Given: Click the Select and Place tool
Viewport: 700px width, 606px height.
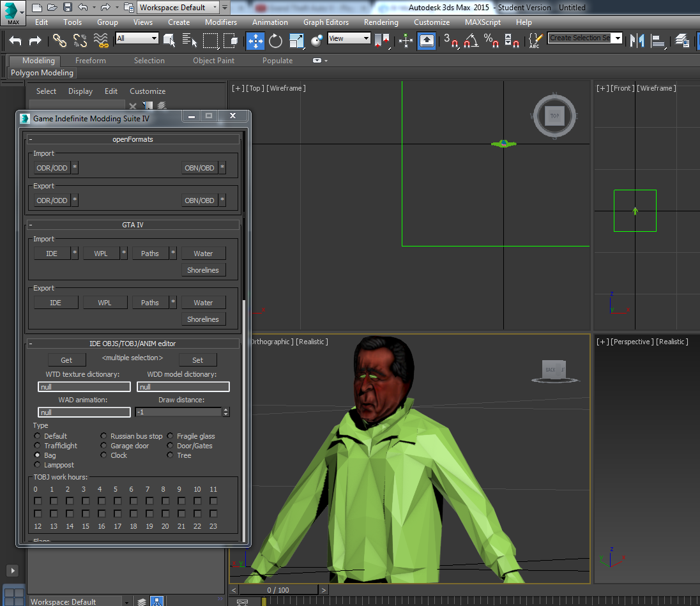Looking at the screenshot, I should click(x=317, y=41).
